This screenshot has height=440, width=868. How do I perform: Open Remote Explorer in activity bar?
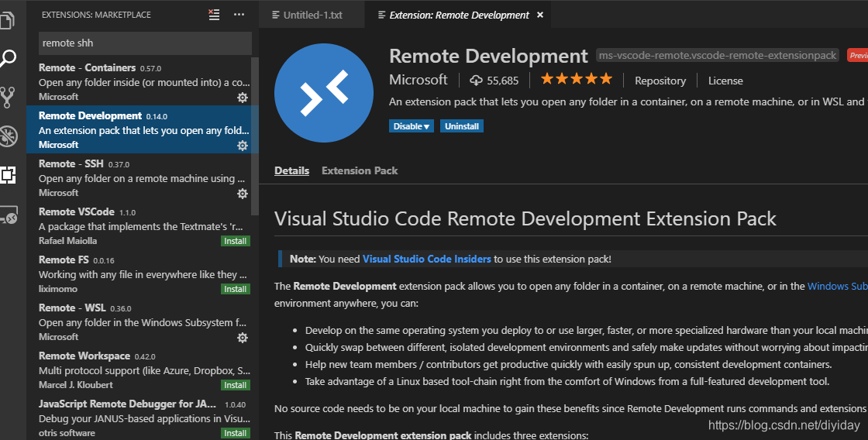point(9,214)
